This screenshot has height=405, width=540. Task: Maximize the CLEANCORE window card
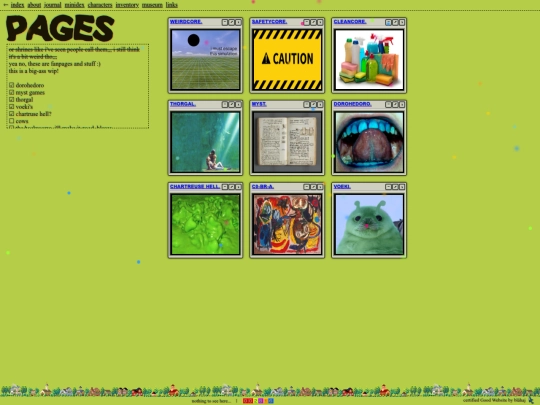[x=395, y=22]
